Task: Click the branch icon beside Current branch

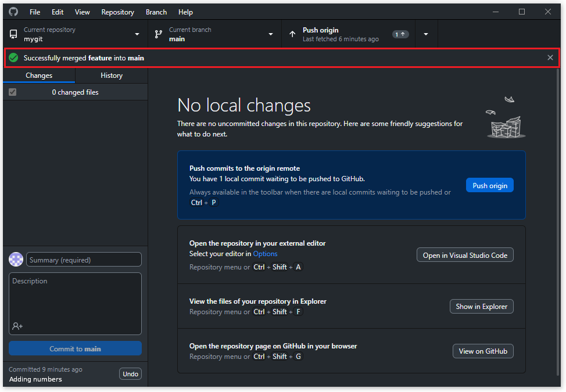Action: [x=159, y=34]
